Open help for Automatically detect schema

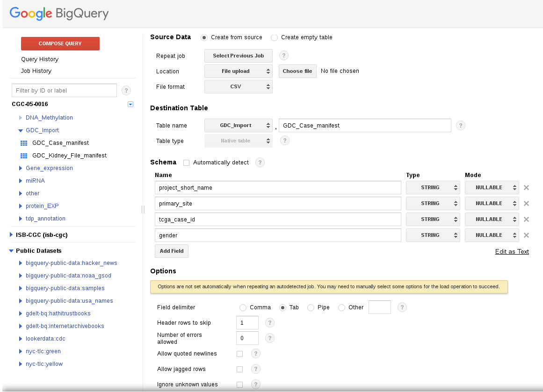[x=260, y=162]
